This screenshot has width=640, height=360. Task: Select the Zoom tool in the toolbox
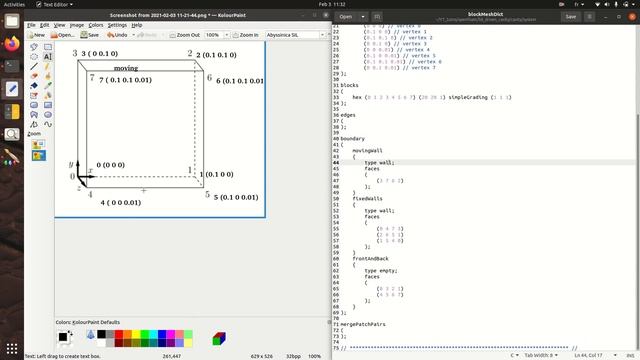(34, 134)
